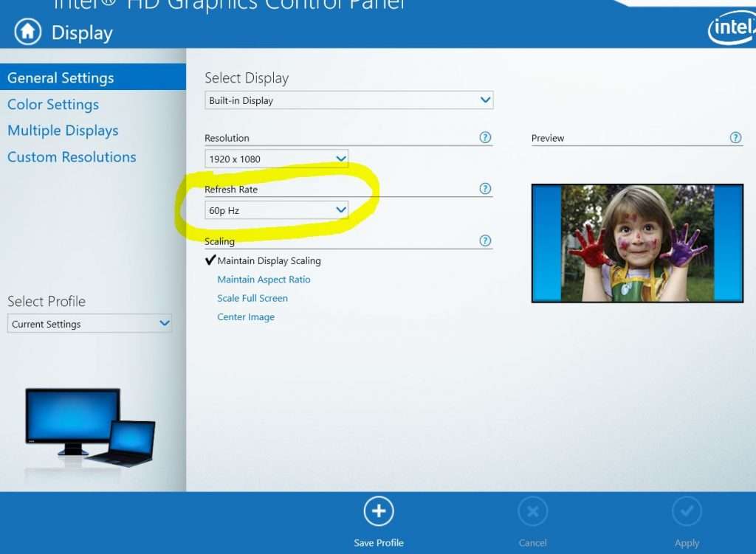Click the Intel logo

(x=732, y=28)
